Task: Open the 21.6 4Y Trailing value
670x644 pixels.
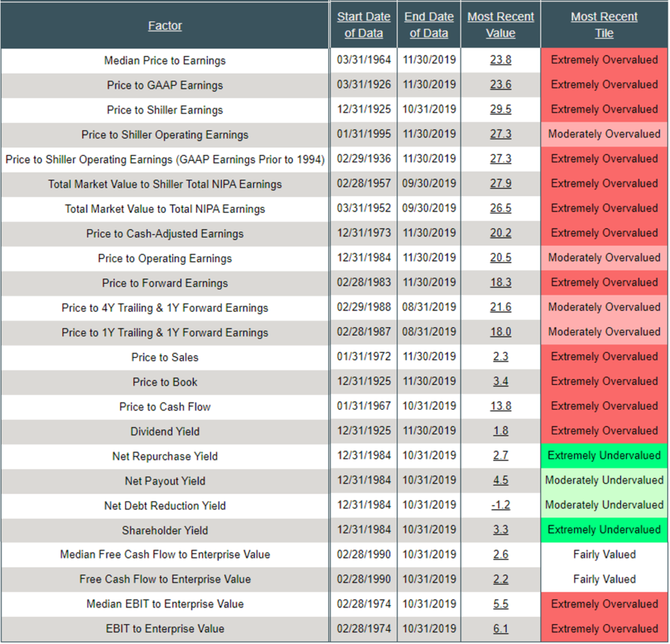Action: (x=501, y=307)
